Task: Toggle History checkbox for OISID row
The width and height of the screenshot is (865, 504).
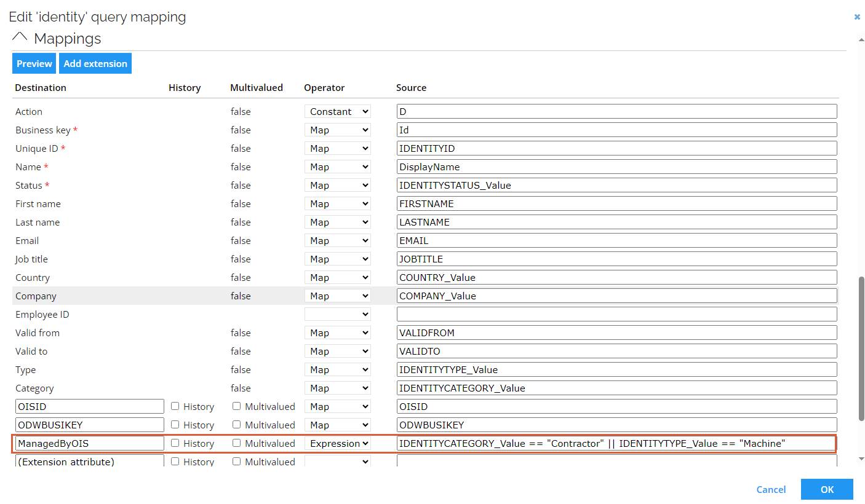Action: [x=175, y=406]
